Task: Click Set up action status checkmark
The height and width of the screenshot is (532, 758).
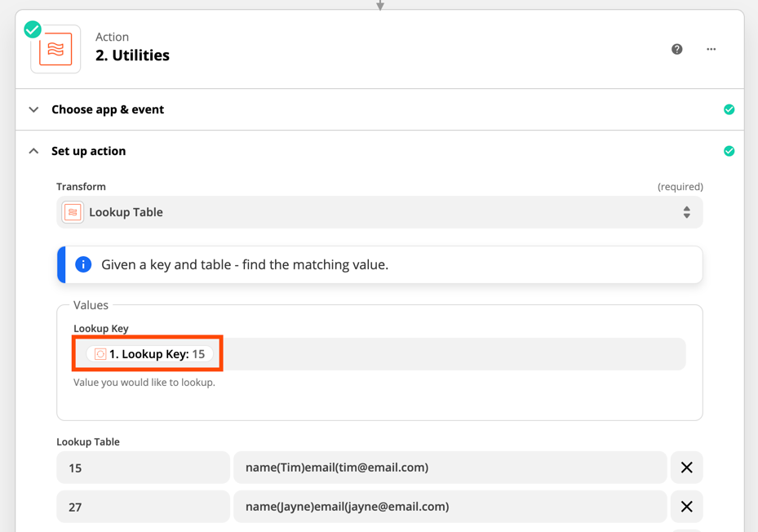Action: 729,152
